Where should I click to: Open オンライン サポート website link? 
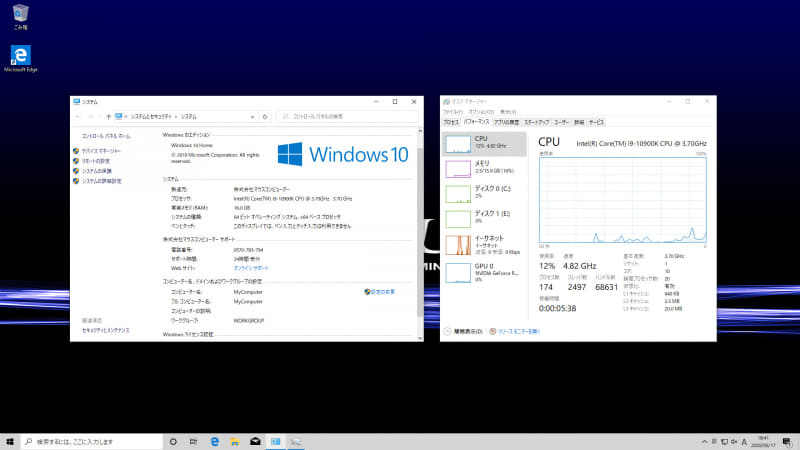click(x=251, y=268)
